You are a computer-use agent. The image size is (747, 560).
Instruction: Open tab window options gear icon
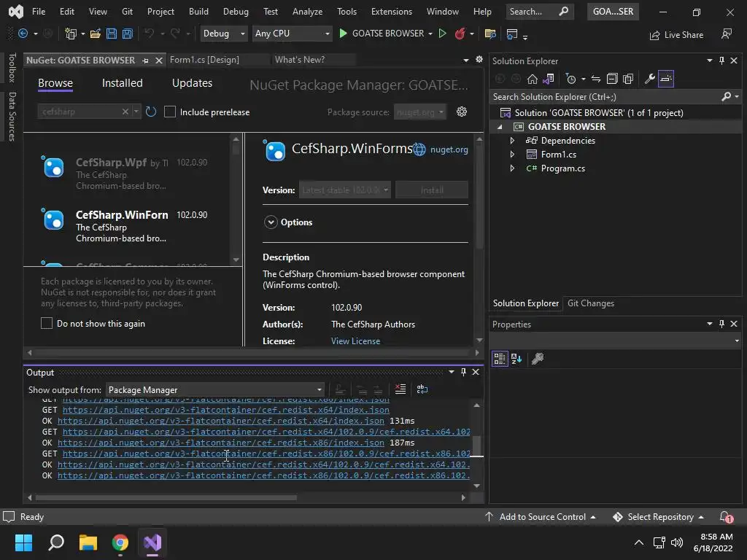479,60
